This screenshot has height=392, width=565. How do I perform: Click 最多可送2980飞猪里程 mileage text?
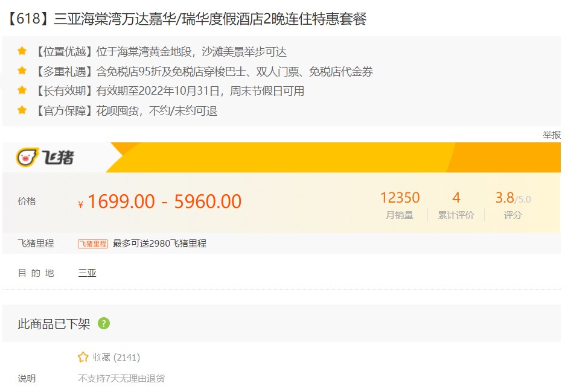pos(159,244)
